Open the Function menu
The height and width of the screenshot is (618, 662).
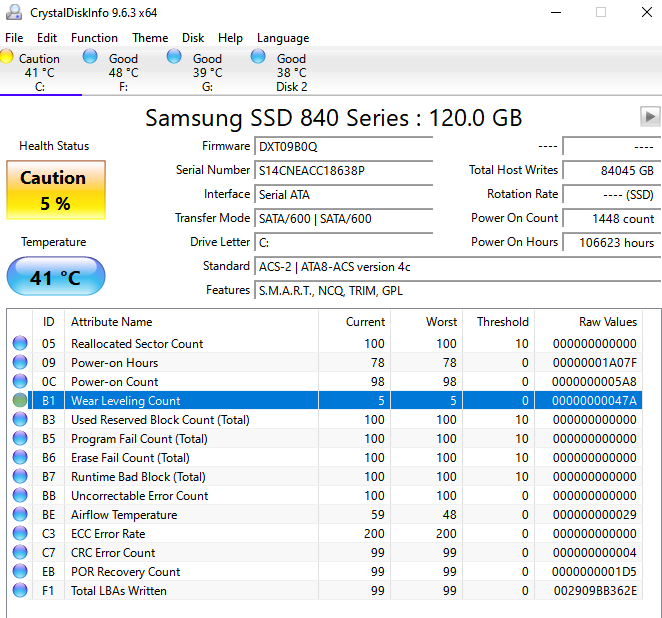(94, 38)
